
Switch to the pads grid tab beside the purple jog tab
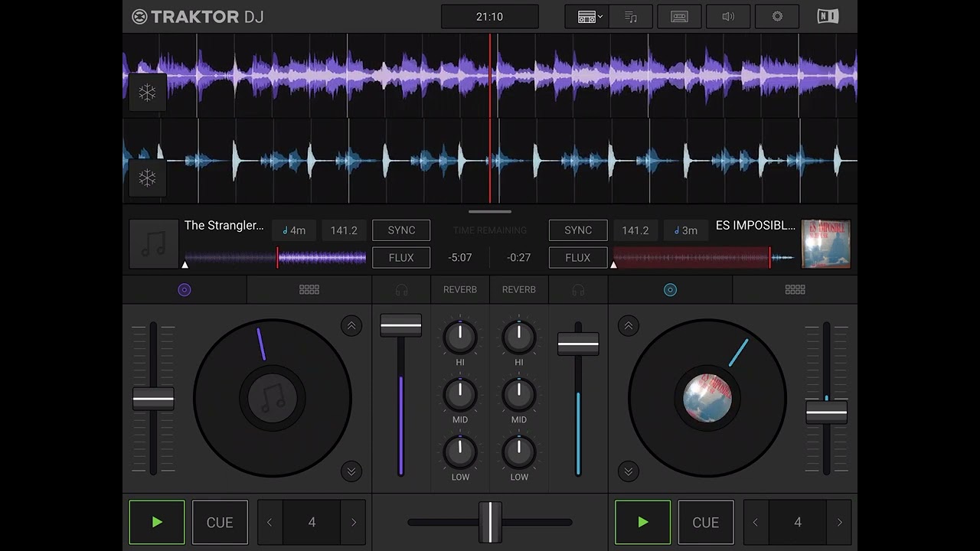309,290
